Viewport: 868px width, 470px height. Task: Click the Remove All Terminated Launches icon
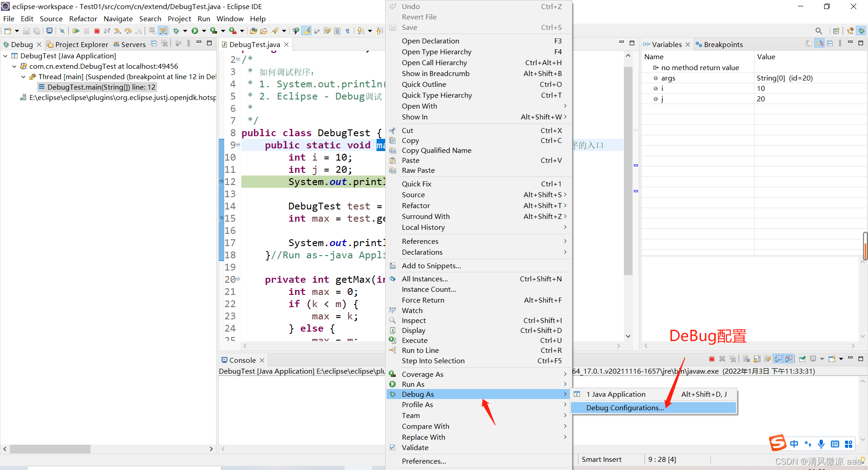tap(733, 359)
